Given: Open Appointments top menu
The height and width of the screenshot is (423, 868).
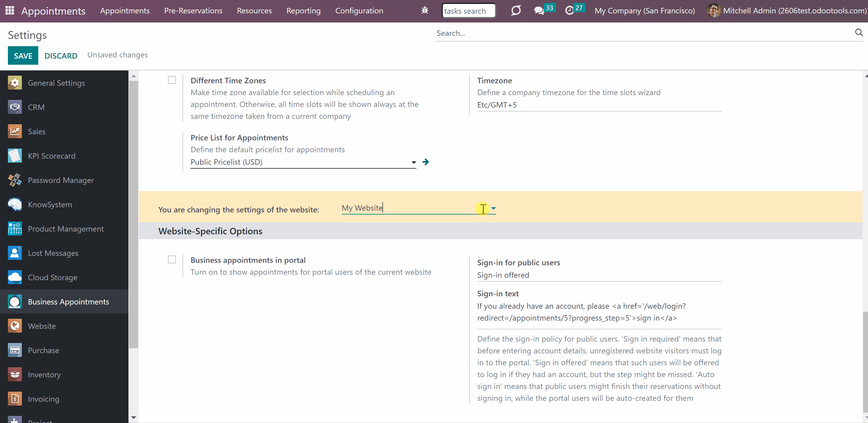Looking at the screenshot, I should click(125, 11).
